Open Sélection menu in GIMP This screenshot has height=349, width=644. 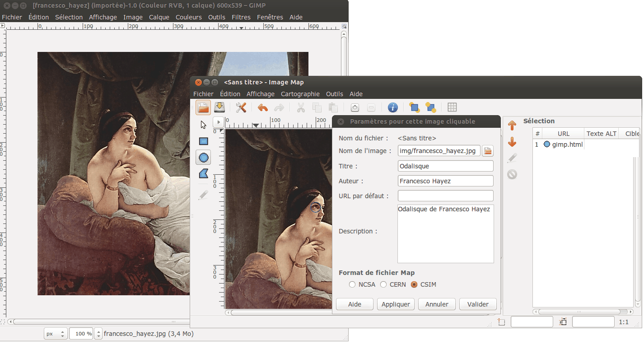click(x=69, y=17)
